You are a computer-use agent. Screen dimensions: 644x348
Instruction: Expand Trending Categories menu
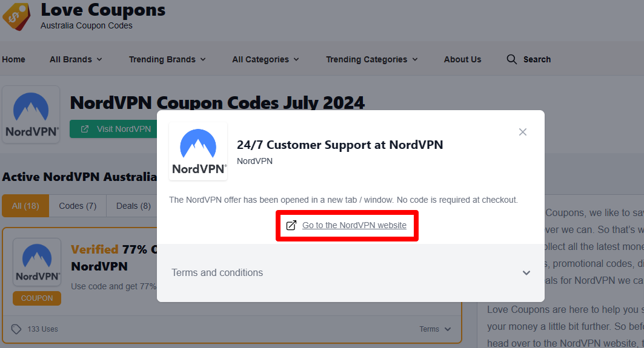(371, 59)
